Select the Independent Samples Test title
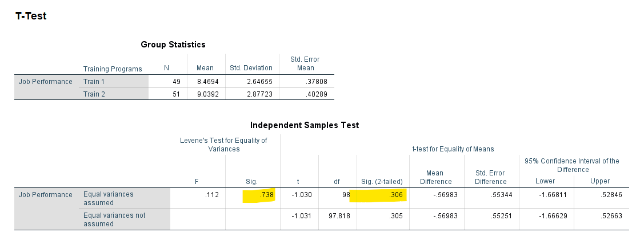The height and width of the screenshot is (244, 644). [305, 125]
